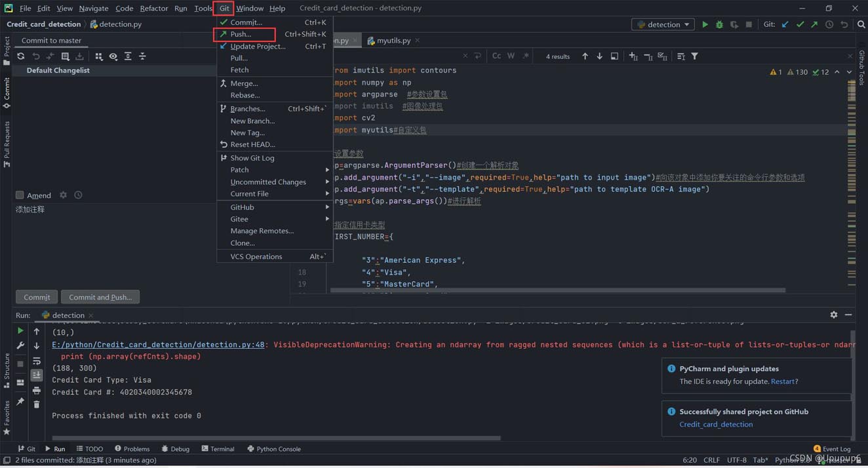The height and width of the screenshot is (468, 868).
Task: Start debugging with the green bug icon
Action: [719, 25]
